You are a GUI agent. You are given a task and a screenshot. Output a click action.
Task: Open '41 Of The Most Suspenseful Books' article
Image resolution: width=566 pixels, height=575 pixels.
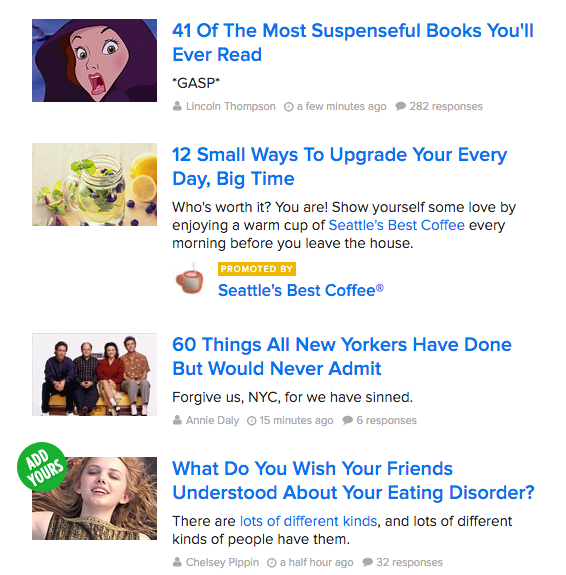[x=353, y=43]
